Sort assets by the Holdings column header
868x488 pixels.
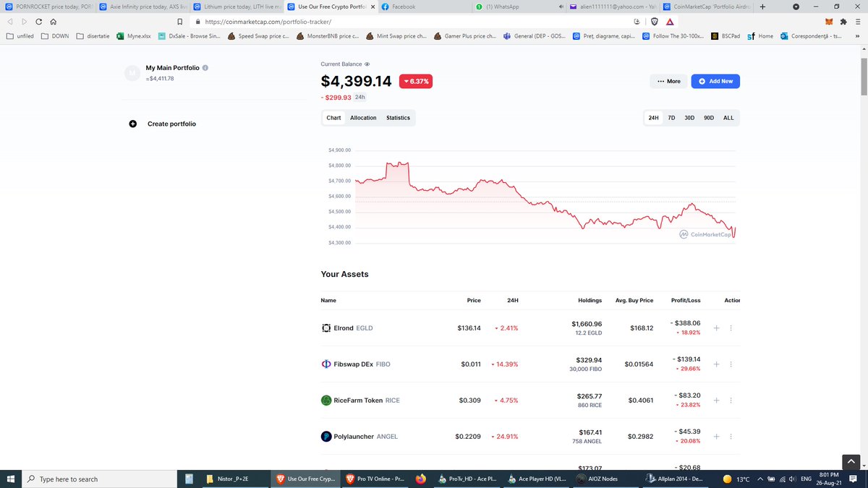pos(590,300)
